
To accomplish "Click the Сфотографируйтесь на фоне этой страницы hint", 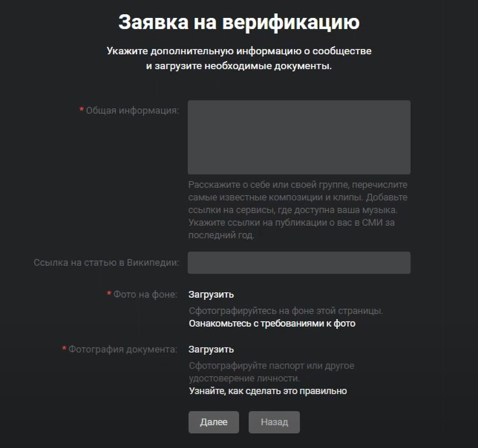I will (x=286, y=310).
